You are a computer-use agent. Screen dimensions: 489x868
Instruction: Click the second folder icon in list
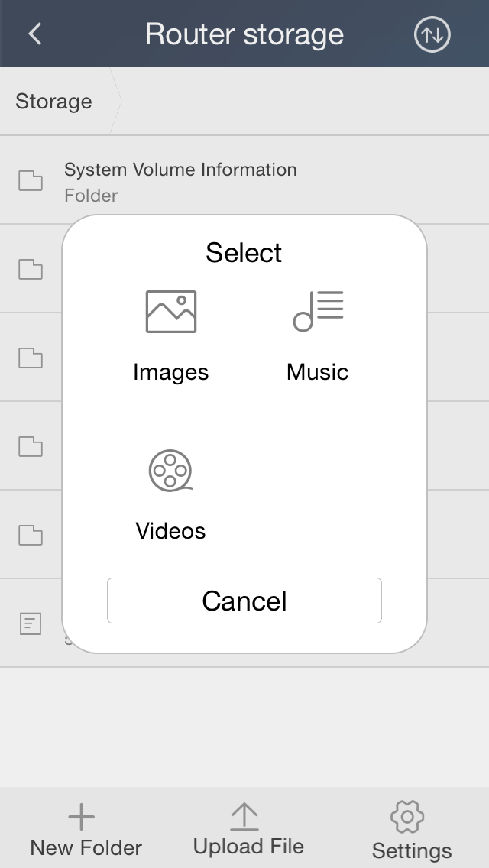(31, 269)
